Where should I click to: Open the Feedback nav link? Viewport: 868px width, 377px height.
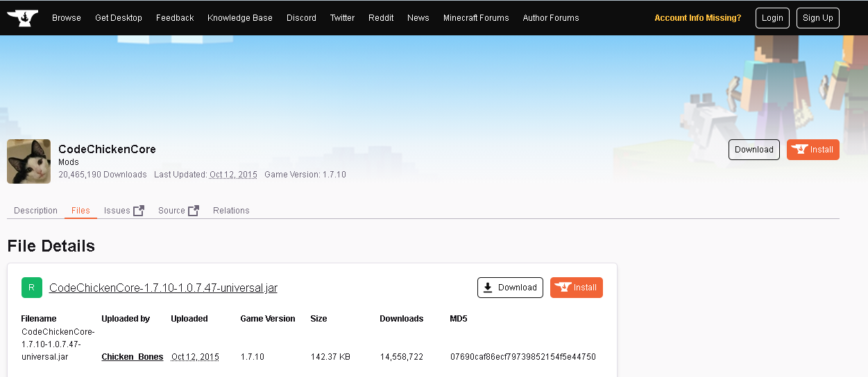point(175,18)
